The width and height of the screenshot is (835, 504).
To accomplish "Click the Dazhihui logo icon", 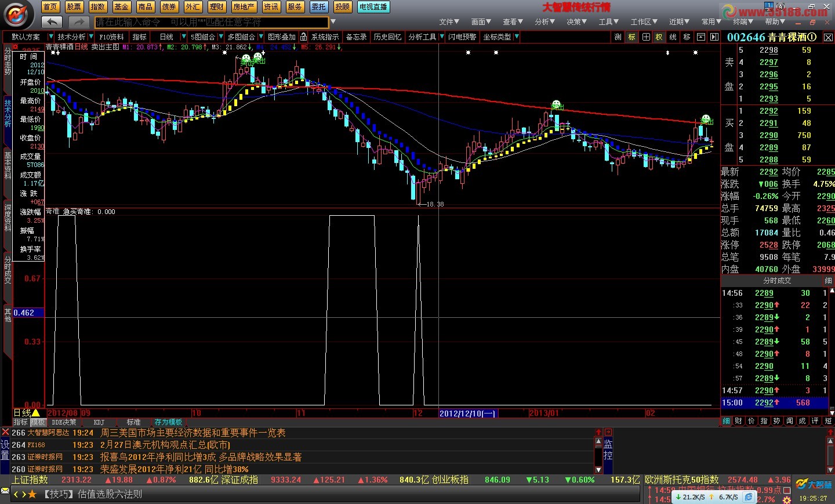I will click(17, 14).
